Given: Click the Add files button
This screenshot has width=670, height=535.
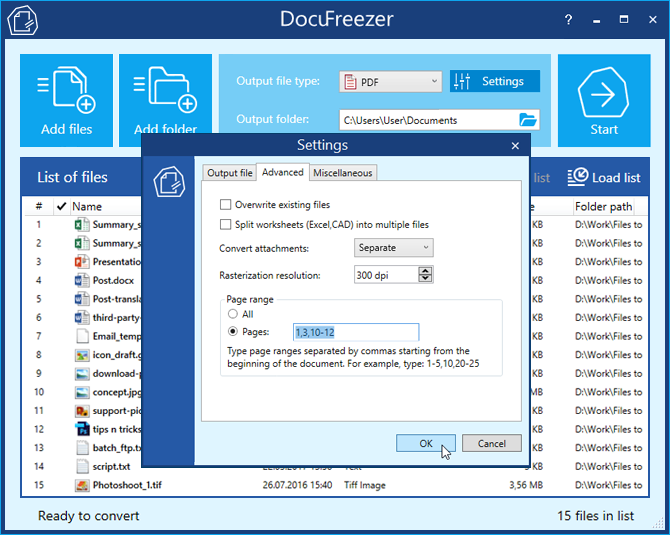Looking at the screenshot, I should pyautogui.click(x=67, y=100).
